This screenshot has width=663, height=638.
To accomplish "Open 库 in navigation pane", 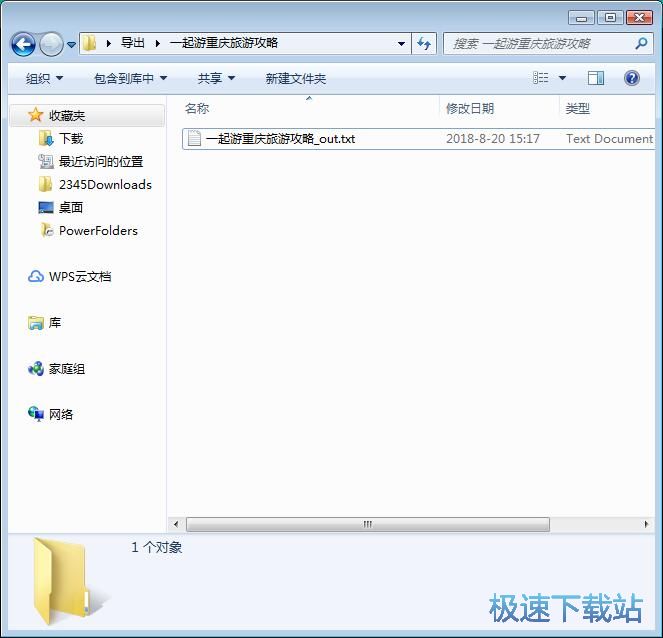I will [x=55, y=323].
